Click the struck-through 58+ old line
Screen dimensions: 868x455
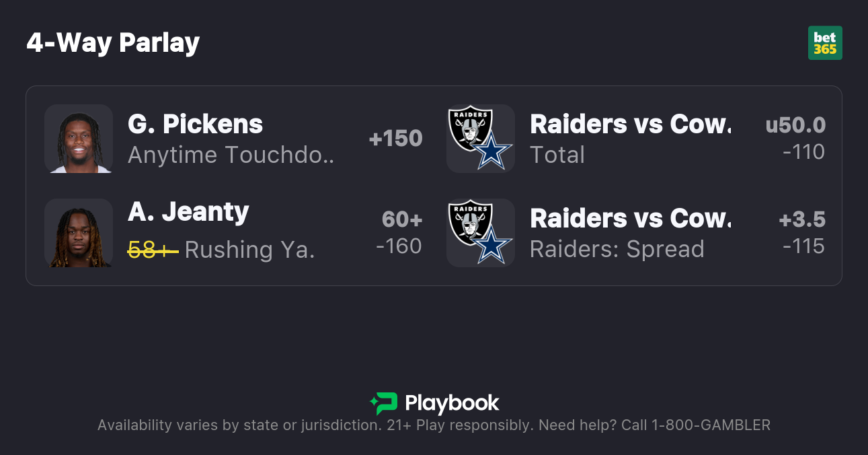click(153, 250)
